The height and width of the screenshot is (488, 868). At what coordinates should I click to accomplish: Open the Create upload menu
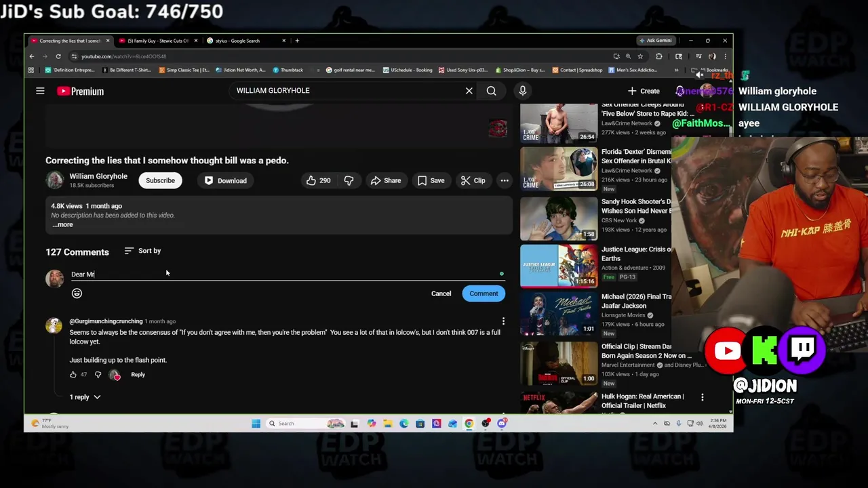[644, 91]
